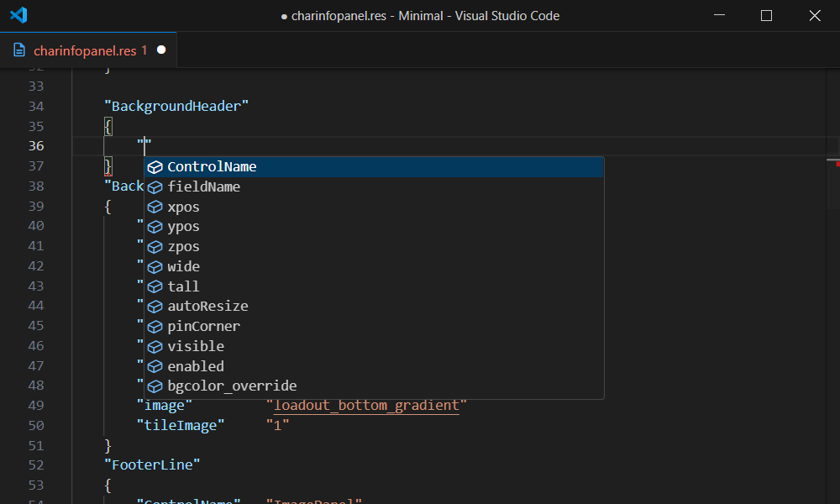The image size is (840, 504).
Task: Click the file icon on charinfopanel.res tab
Action: click(19, 50)
